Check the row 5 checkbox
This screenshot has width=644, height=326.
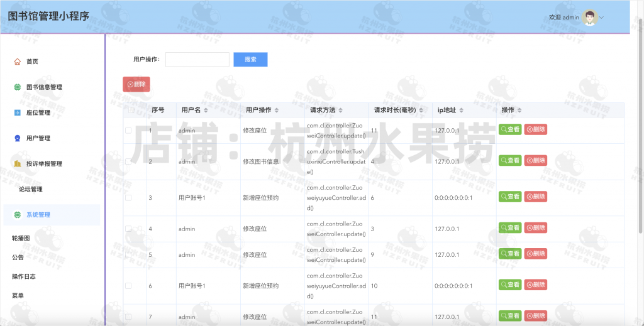128,254
